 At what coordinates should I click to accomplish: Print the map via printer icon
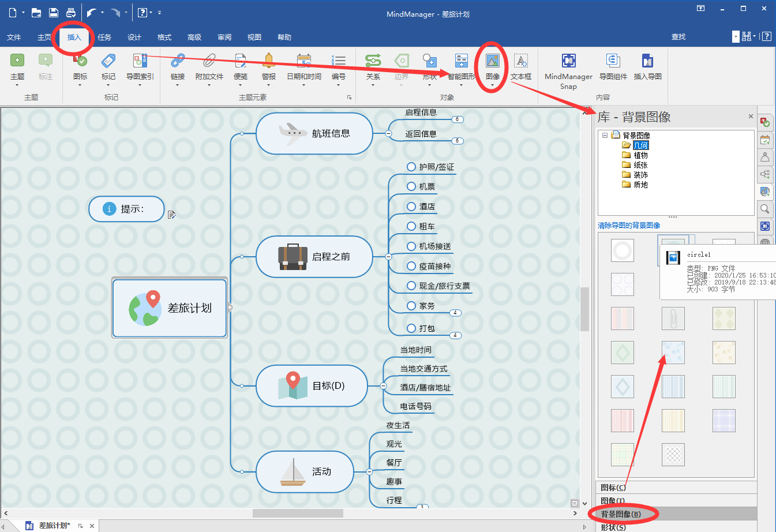point(70,12)
